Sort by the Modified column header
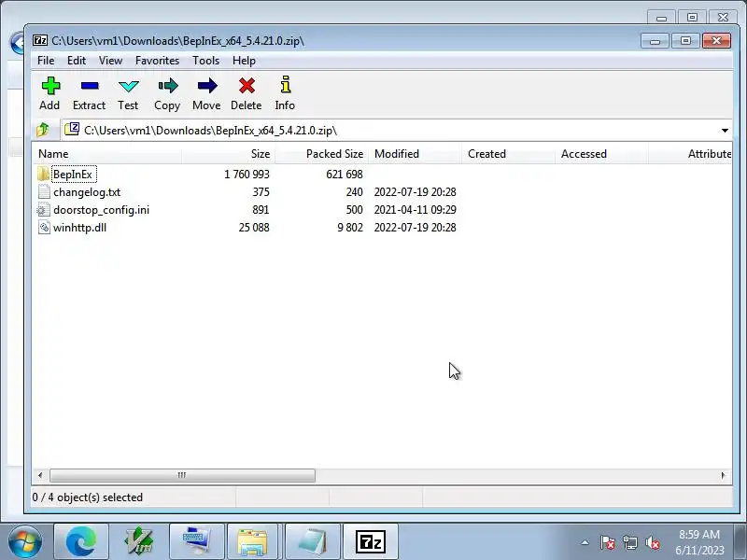747x560 pixels. tap(416, 154)
